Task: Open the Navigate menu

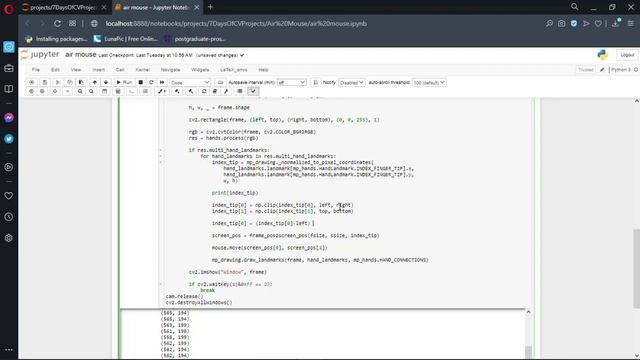Action: (x=170, y=70)
